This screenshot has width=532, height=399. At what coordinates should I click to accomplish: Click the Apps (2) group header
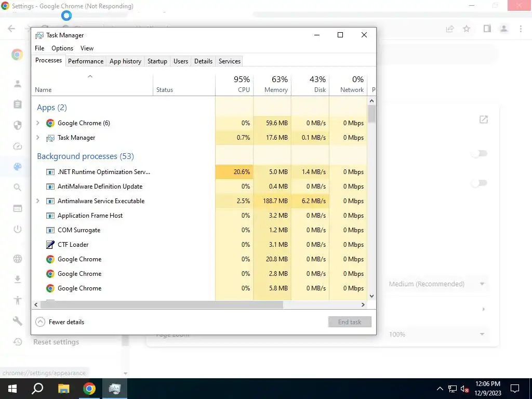[52, 108]
